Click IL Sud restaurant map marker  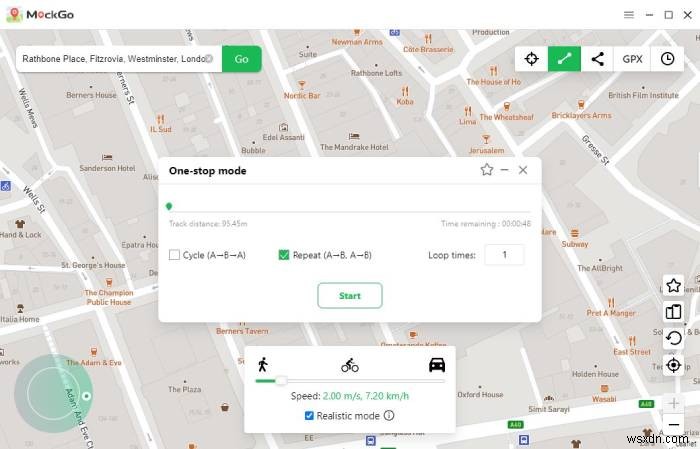(x=161, y=119)
